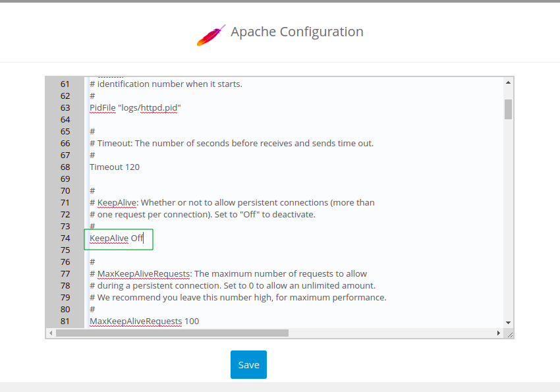Click the vertical scrollbar up arrow
560x392 pixels.
[508, 82]
